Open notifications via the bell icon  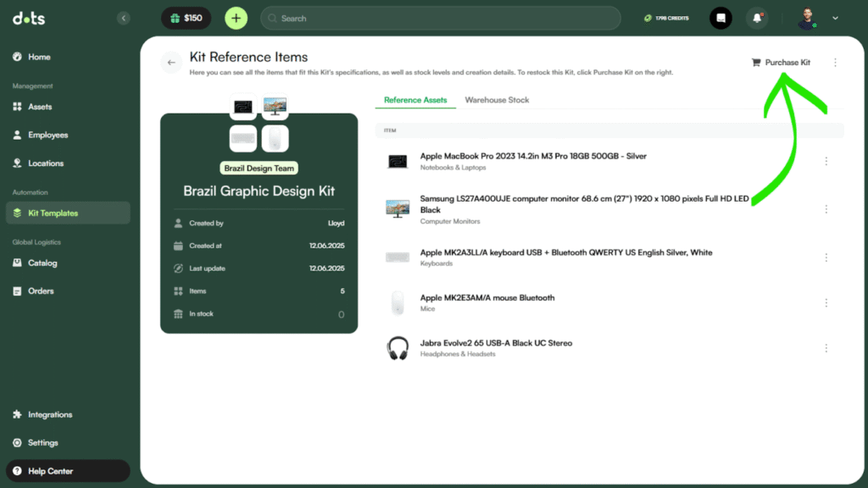point(757,18)
